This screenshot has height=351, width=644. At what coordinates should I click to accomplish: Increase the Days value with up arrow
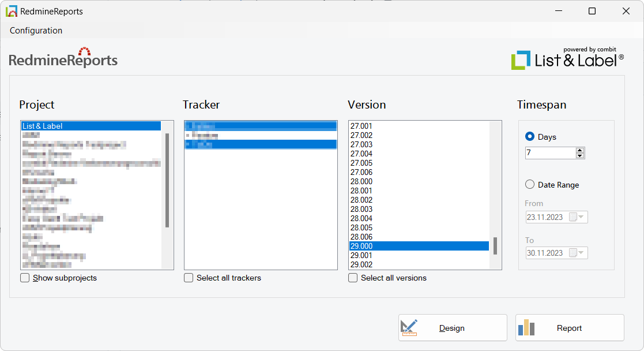580,150
